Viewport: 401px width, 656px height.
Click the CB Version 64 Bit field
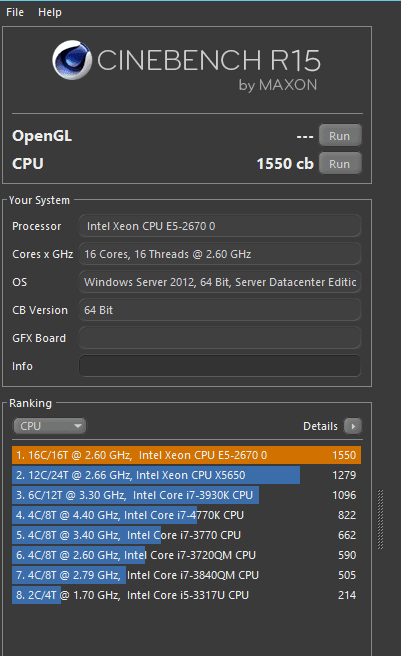220,310
